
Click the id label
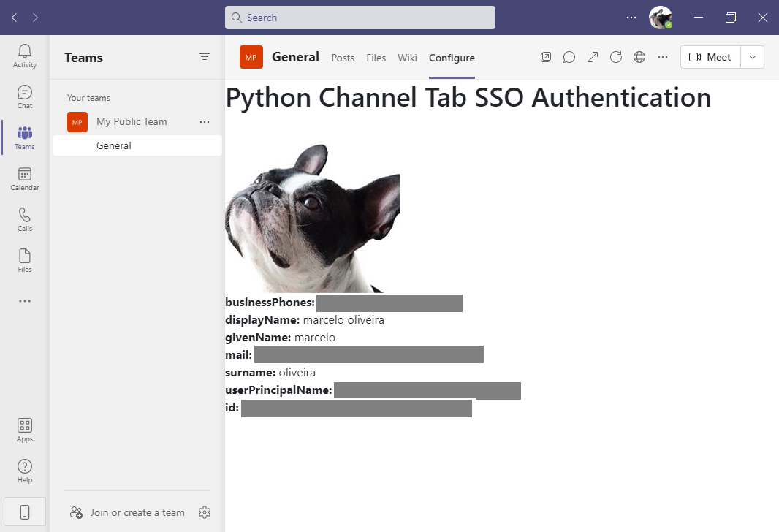coord(232,408)
